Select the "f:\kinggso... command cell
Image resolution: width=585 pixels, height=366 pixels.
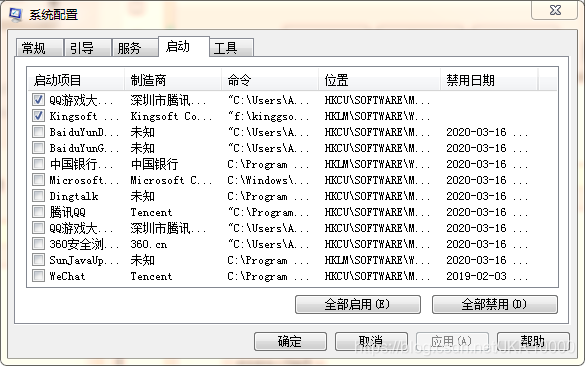268,116
